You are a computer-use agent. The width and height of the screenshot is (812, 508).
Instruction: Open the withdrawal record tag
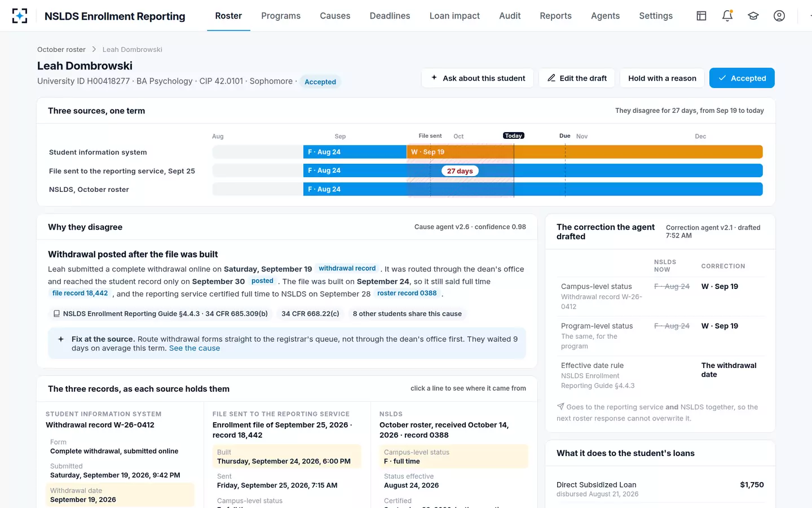(x=347, y=269)
